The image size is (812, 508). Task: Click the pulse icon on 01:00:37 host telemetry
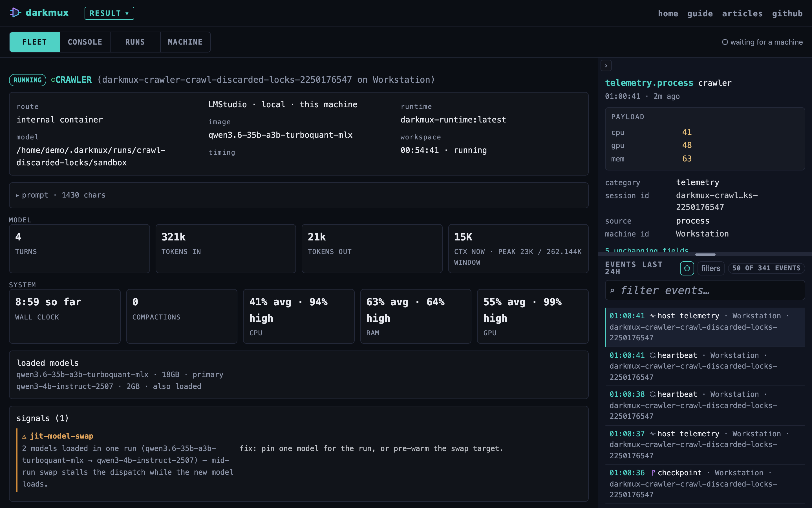[x=652, y=434]
